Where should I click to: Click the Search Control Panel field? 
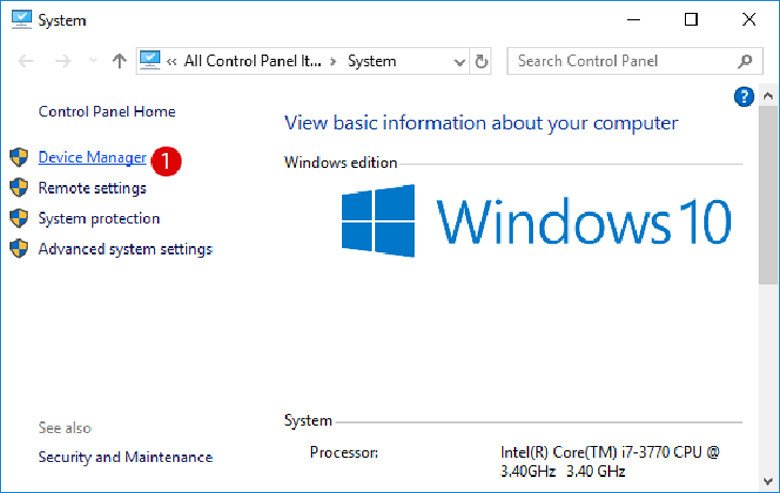point(635,61)
